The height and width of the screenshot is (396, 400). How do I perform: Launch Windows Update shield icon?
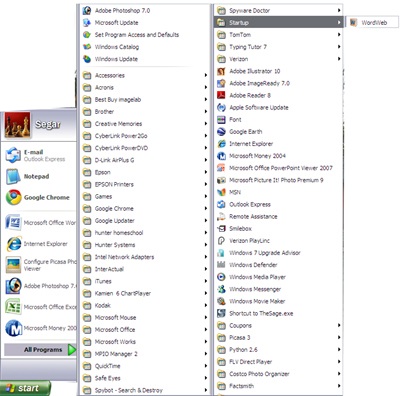pos(87,59)
